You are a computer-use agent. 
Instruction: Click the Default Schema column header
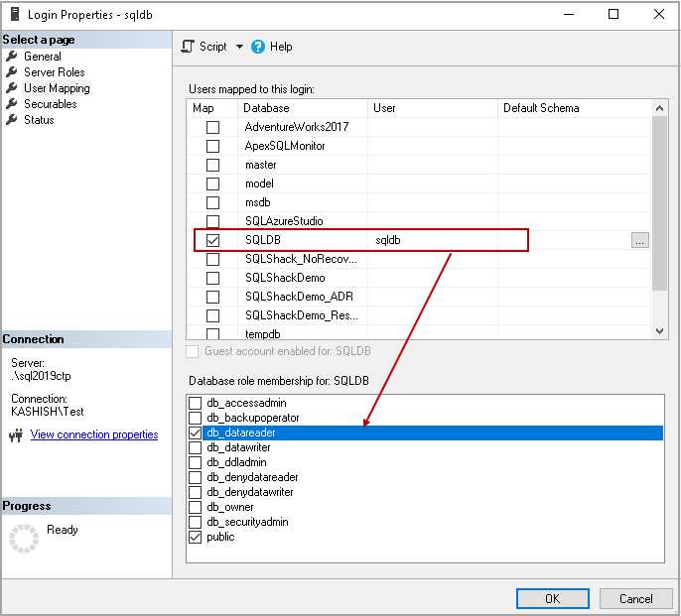[574, 108]
